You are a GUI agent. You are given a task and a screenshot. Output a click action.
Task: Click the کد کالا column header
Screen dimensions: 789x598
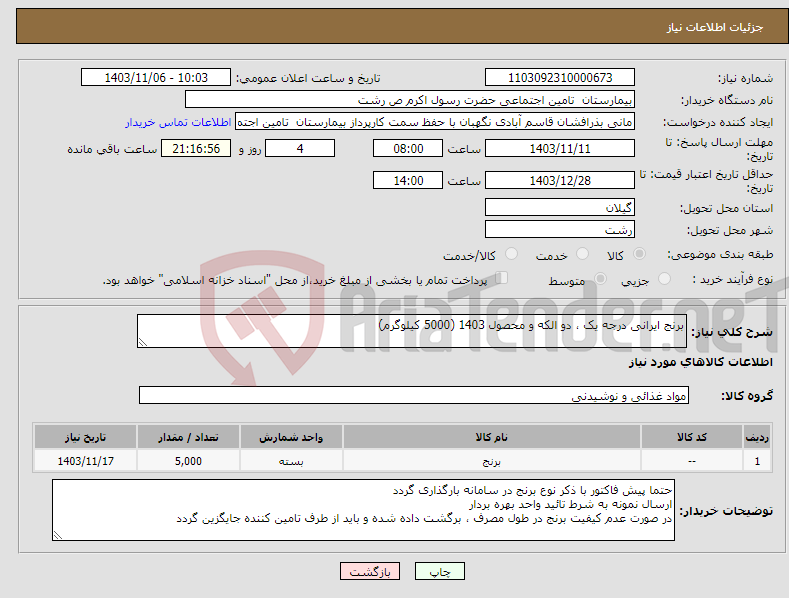click(x=692, y=437)
